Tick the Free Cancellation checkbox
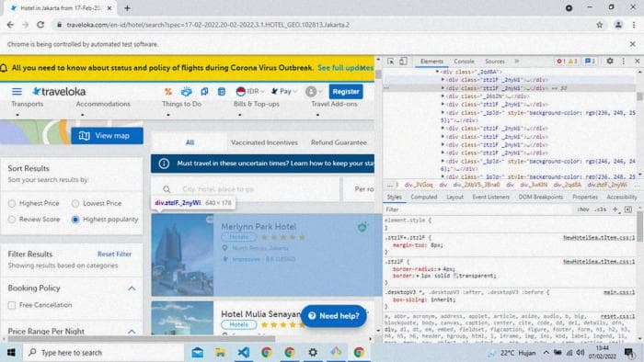Screen dimensions: 644x362 coord(12,305)
